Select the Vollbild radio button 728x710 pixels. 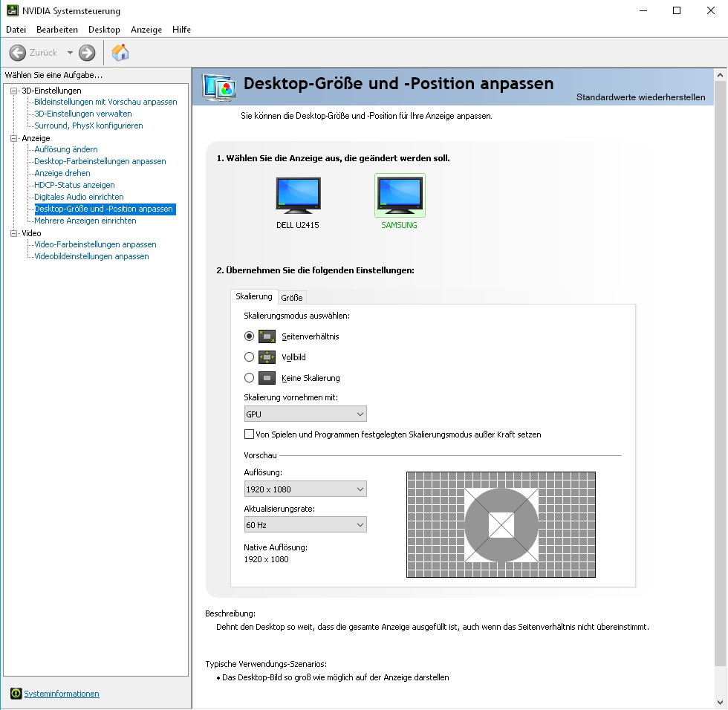[x=250, y=356]
